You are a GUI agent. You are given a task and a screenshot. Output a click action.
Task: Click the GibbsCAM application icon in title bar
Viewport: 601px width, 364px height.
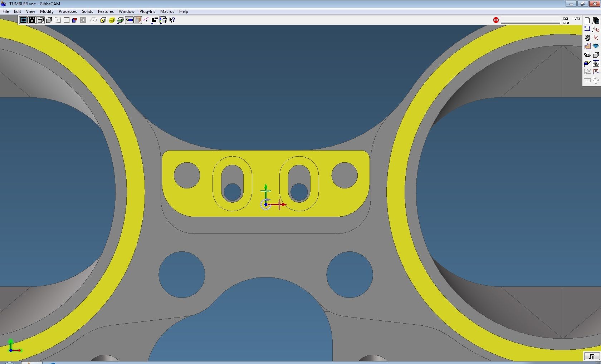pos(4,4)
